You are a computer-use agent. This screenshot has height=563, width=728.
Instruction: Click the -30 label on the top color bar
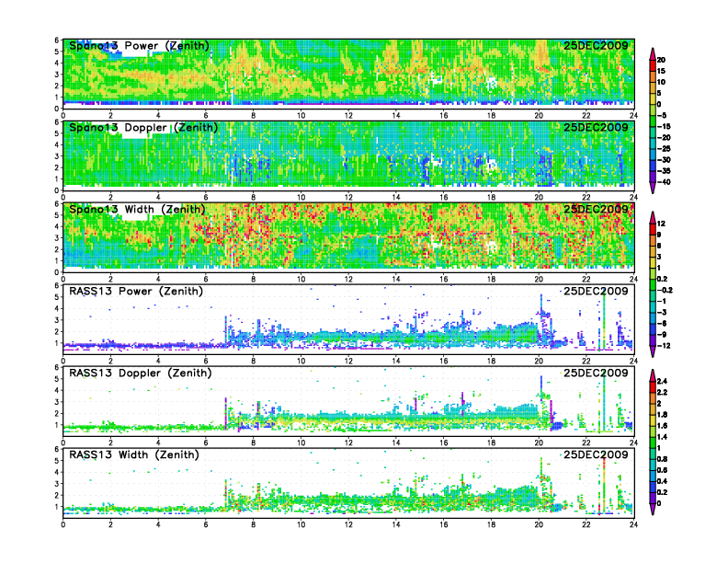tap(664, 160)
